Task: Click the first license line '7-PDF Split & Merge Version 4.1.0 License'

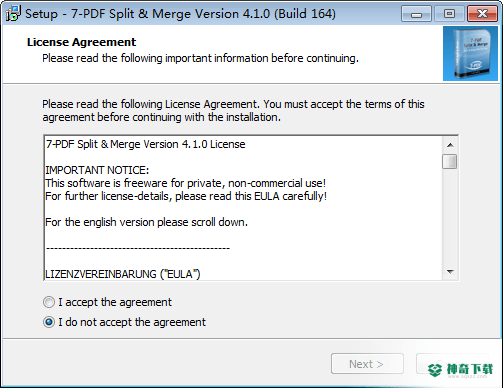Action: (145, 144)
